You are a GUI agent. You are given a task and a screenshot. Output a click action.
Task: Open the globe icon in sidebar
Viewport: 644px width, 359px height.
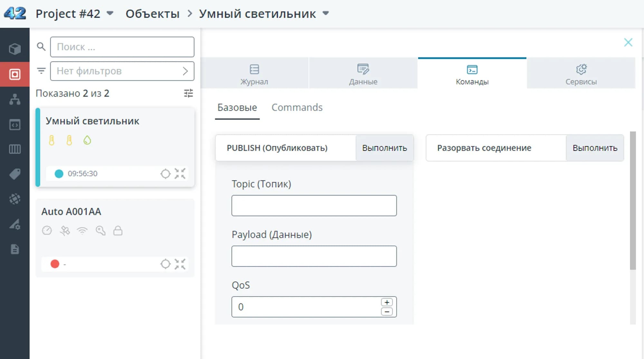[x=15, y=199]
